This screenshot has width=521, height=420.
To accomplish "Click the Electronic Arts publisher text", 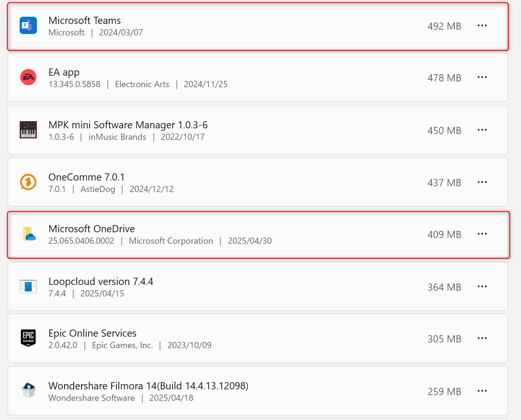I will tap(142, 84).
